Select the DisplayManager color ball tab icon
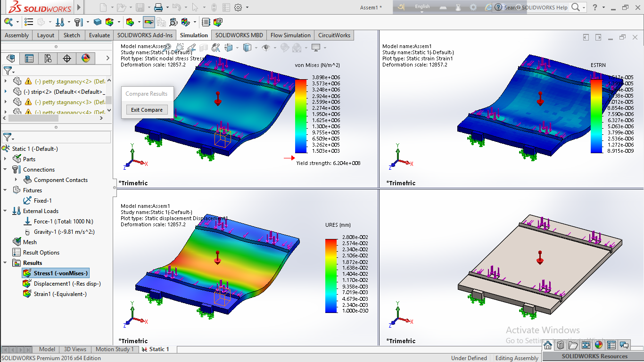Screen dimensions: 644x362 86,58
